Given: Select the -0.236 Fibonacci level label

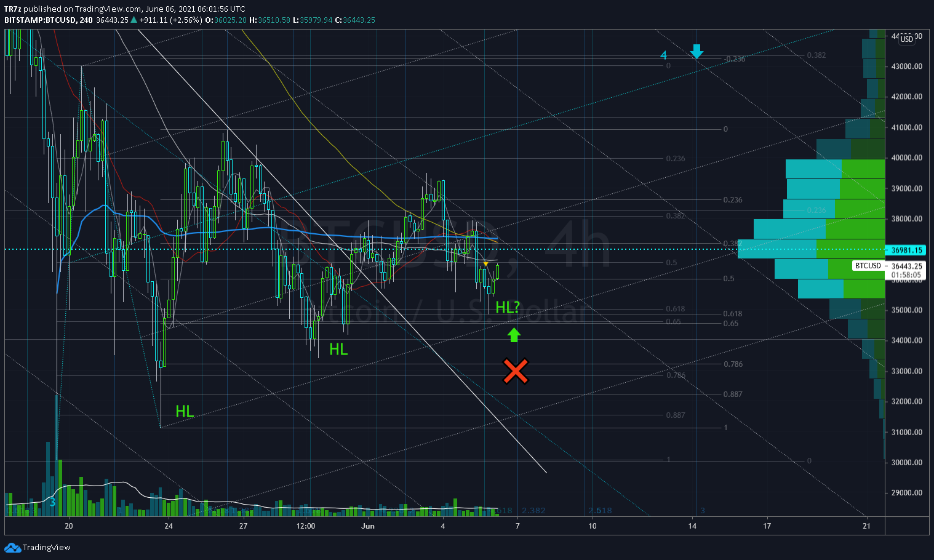Looking at the screenshot, I should pyautogui.click(x=735, y=59).
